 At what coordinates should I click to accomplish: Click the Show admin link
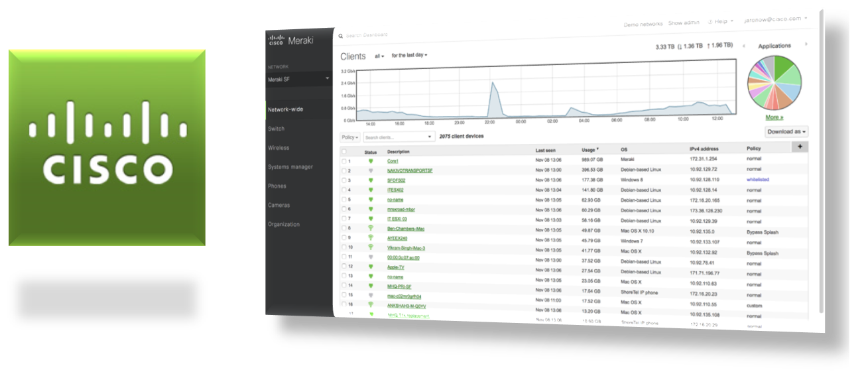684,23
